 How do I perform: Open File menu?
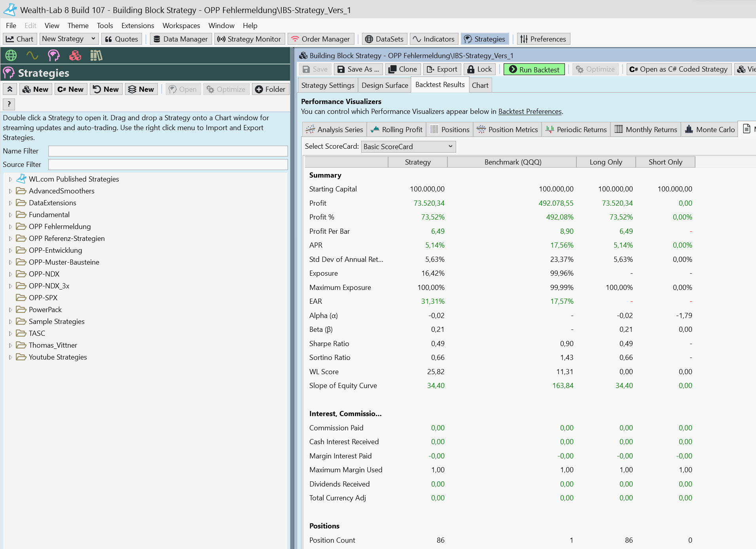[x=11, y=25]
